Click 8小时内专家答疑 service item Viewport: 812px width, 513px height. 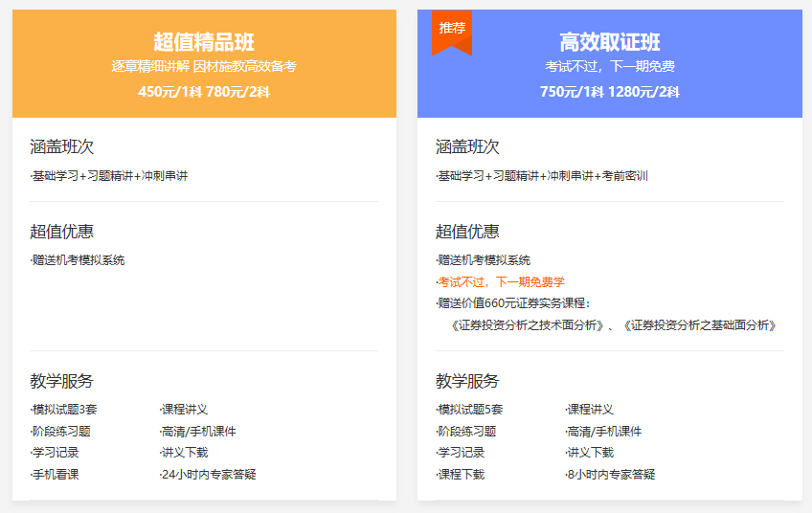click(x=611, y=474)
